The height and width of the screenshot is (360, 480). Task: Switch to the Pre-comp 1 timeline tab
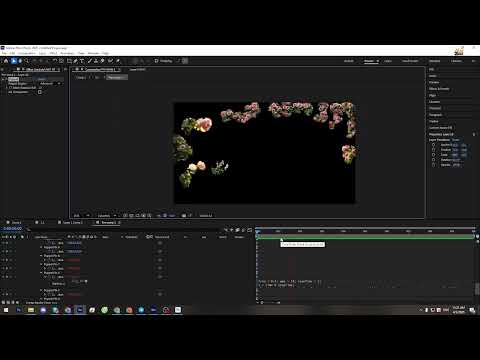[x=109, y=222]
